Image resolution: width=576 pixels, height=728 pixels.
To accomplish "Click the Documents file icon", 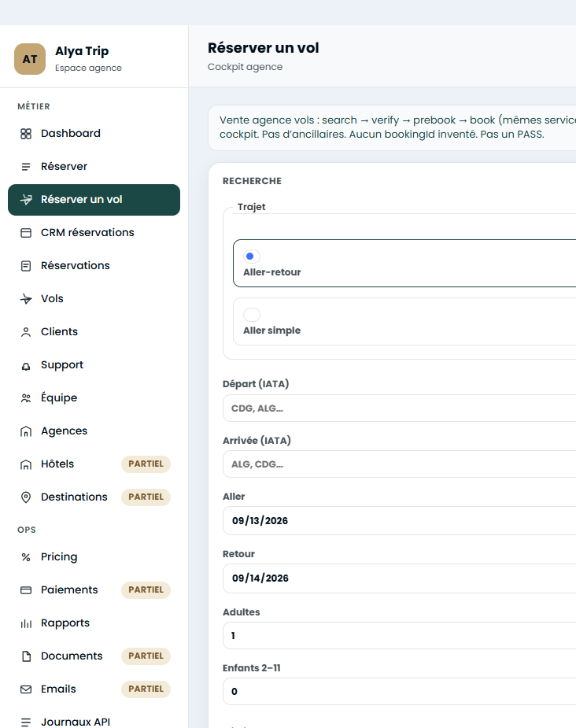I will pyautogui.click(x=26, y=656).
